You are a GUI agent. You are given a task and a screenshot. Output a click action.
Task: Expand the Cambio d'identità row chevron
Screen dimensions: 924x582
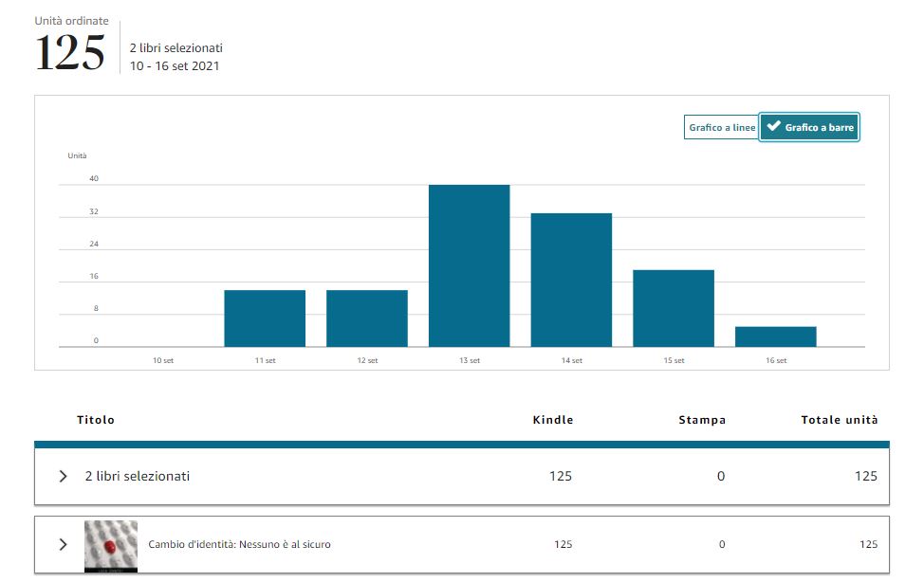tap(64, 544)
